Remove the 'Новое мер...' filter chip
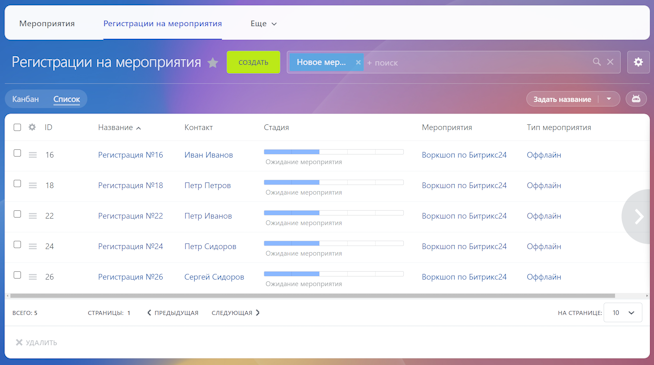Screen dimensions: 654x365 358,62
